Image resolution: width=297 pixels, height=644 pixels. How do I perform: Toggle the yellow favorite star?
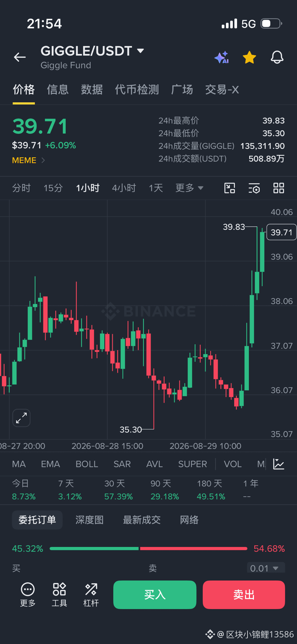[249, 57]
